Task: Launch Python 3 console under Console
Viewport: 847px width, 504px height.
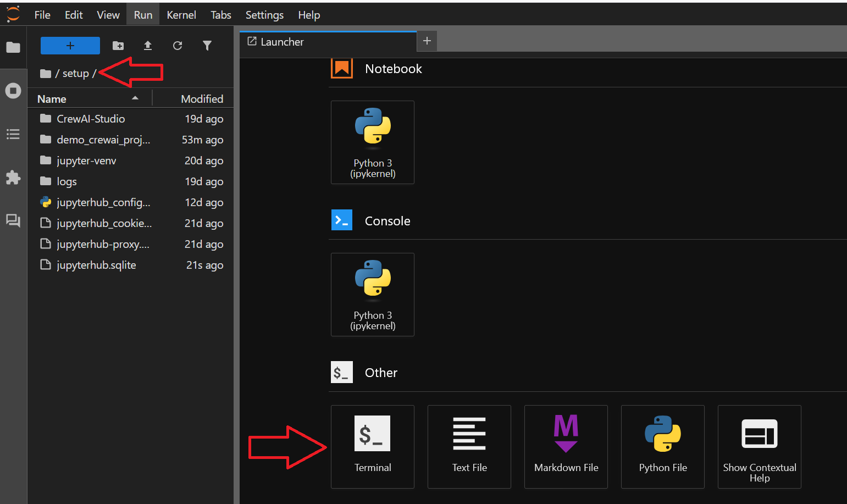Action: click(373, 295)
